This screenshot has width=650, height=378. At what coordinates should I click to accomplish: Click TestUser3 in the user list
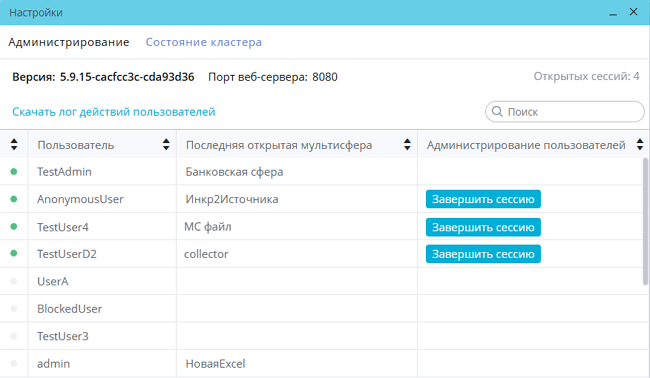click(x=63, y=336)
